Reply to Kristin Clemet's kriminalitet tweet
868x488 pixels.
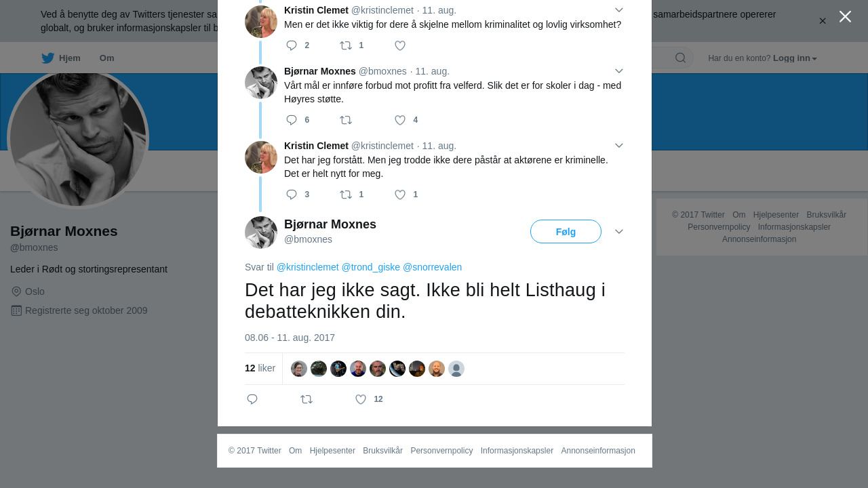coord(292,45)
